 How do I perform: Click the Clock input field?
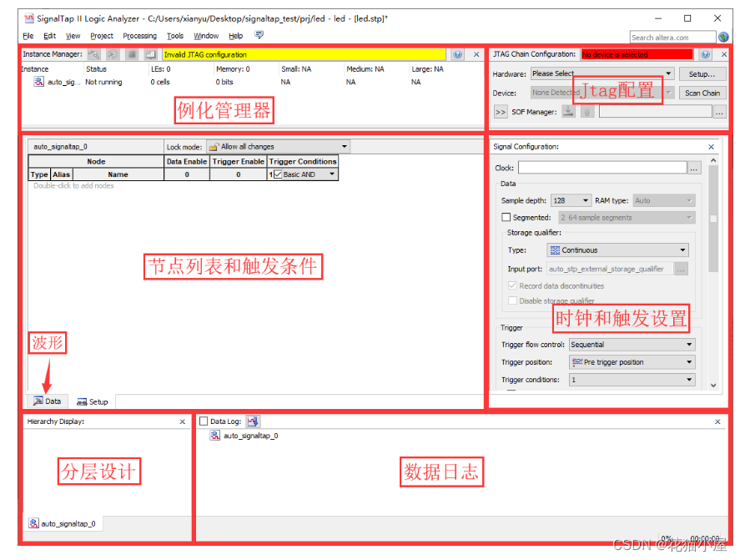pyautogui.click(x=602, y=168)
